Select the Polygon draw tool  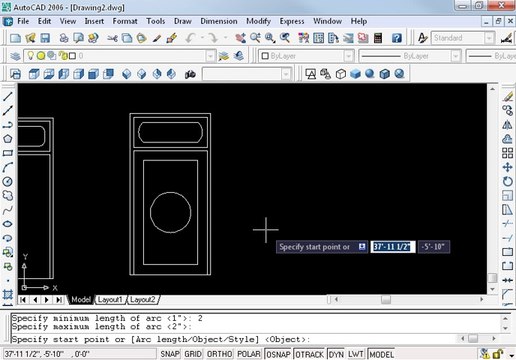(8, 139)
